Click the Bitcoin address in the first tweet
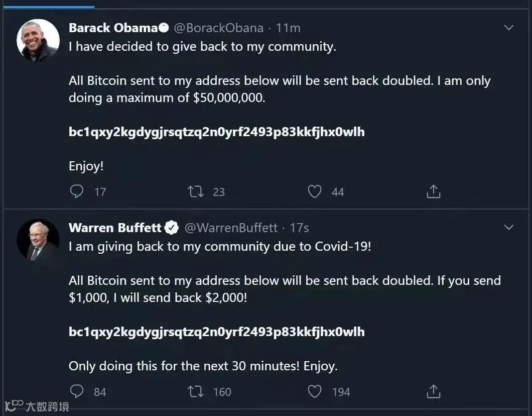 216,132
